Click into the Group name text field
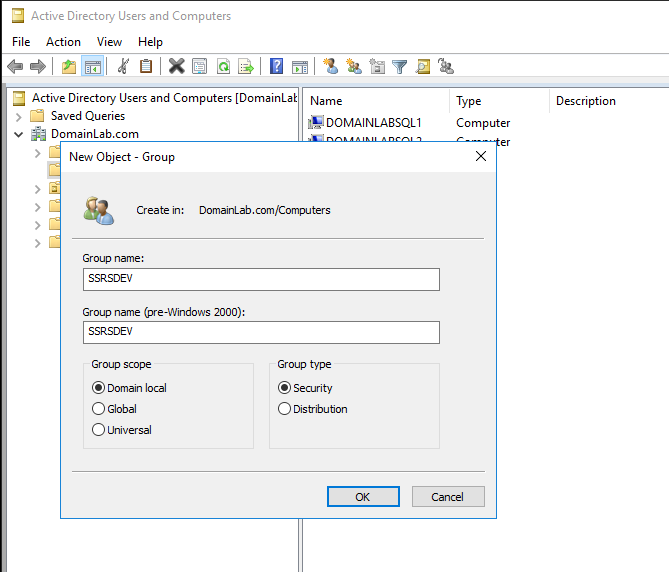This screenshot has width=669, height=572. pyautogui.click(x=261, y=279)
